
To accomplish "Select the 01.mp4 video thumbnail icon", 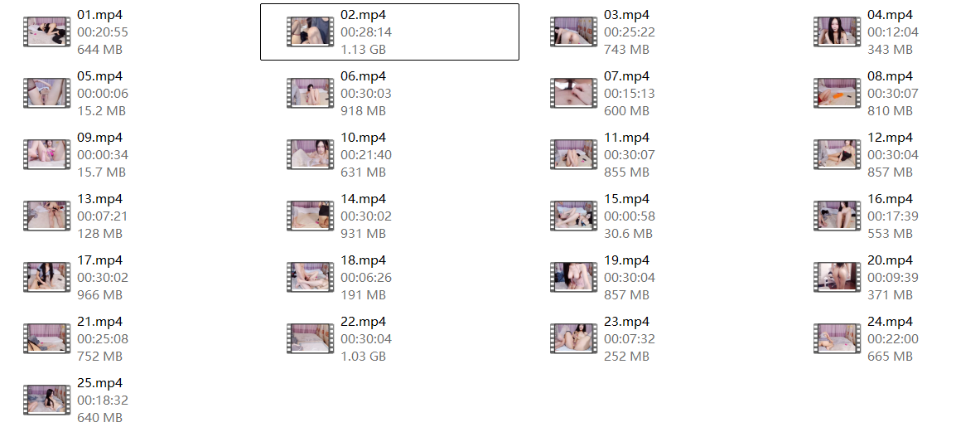I will pos(47,32).
